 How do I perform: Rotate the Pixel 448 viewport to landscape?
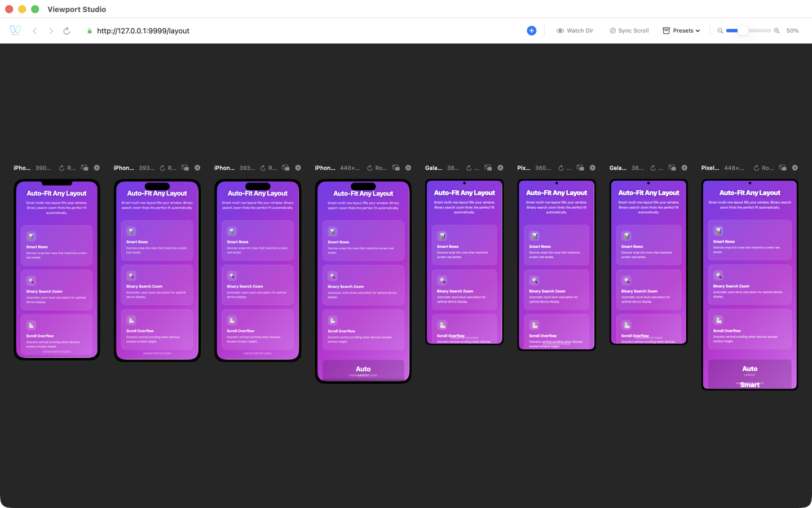point(758,168)
